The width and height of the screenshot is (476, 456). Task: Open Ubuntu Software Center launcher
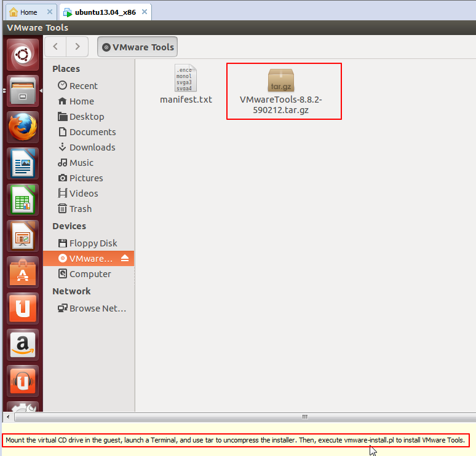pyautogui.click(x=23, y=272)
